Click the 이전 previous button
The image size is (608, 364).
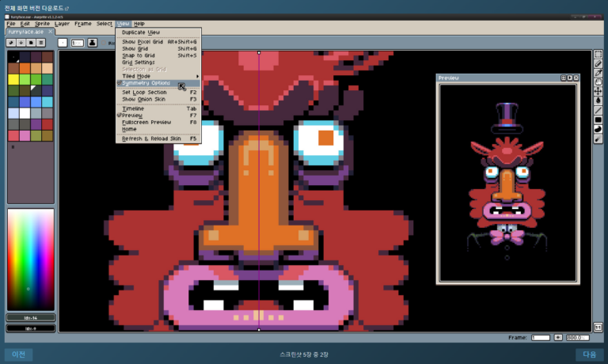pos(18,355)
